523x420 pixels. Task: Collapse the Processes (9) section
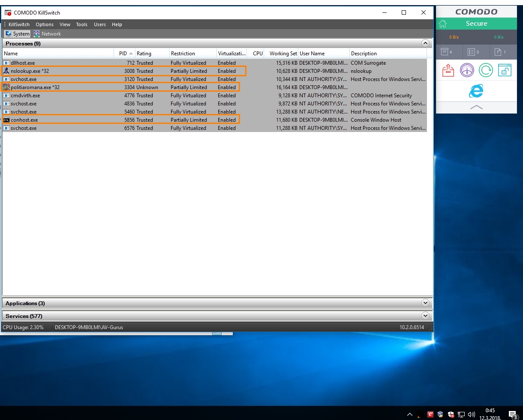[x=425, y=43]
